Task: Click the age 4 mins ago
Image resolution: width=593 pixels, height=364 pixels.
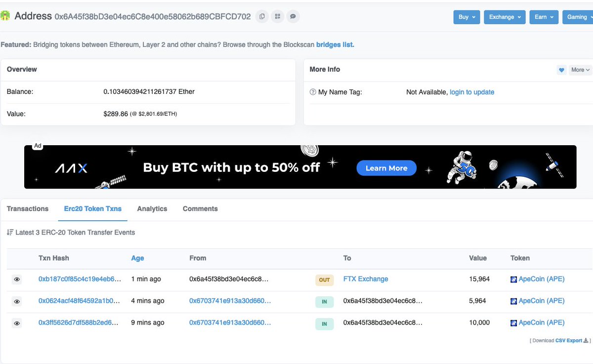Action: [x=148, y=301]
